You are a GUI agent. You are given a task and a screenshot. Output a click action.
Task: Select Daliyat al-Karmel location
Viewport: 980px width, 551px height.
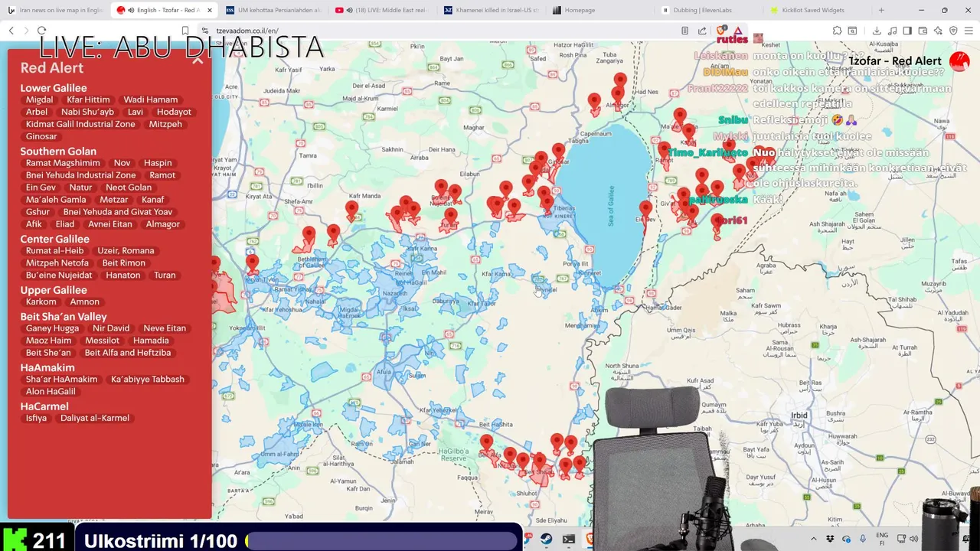pyautogui.click(x=95, y=419)
